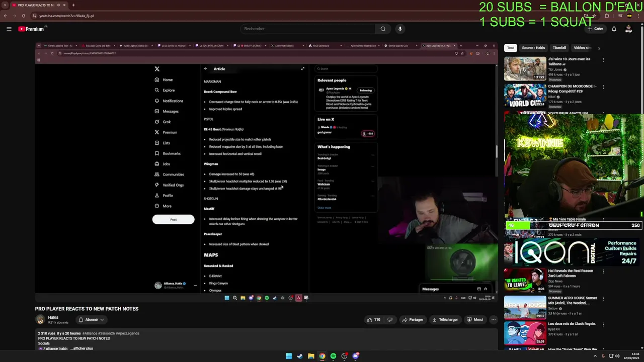Like the video with the thumbs up
Viewport: 644px width, 362px height.
click(x=373, y=320)
